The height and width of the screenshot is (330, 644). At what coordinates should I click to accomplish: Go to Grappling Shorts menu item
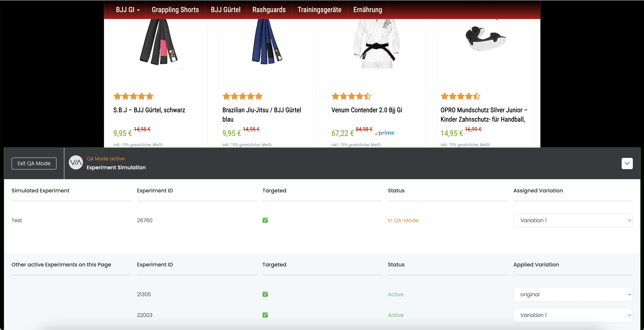[175, 10]
